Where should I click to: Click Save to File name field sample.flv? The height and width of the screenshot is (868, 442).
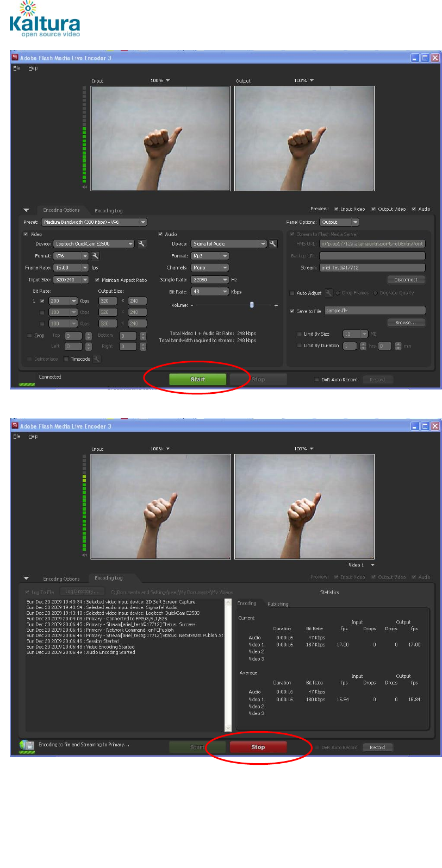click(375, 311)
